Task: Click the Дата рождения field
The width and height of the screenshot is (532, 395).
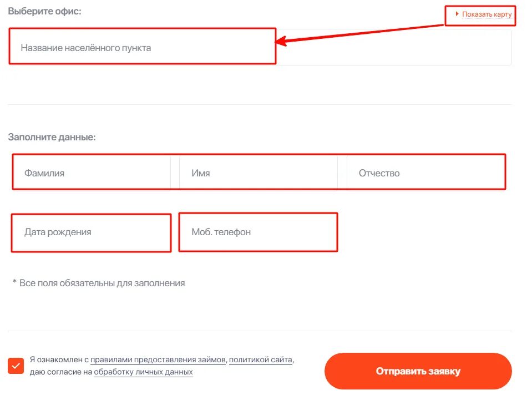Action: pos(91,232)
